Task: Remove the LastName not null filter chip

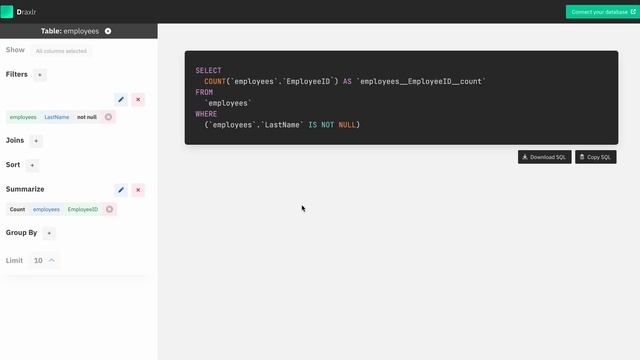Action: [x=108, y=117]
